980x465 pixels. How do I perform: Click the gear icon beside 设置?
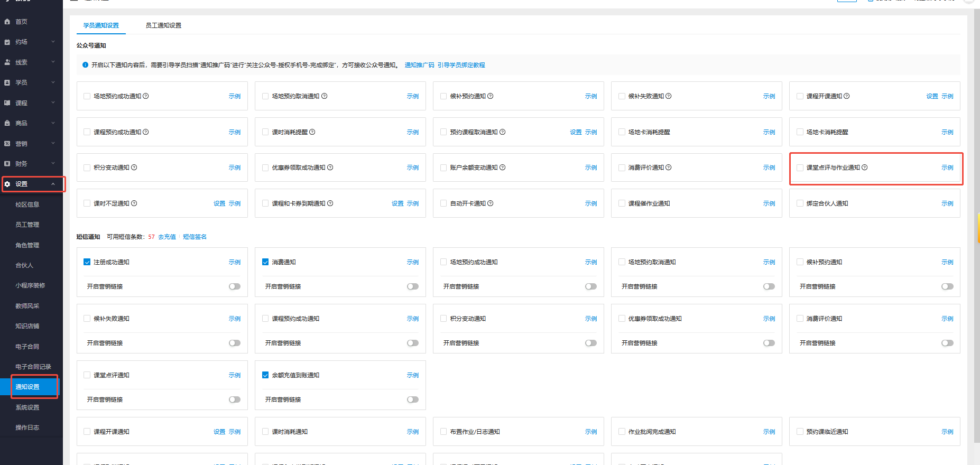[7, 184]
